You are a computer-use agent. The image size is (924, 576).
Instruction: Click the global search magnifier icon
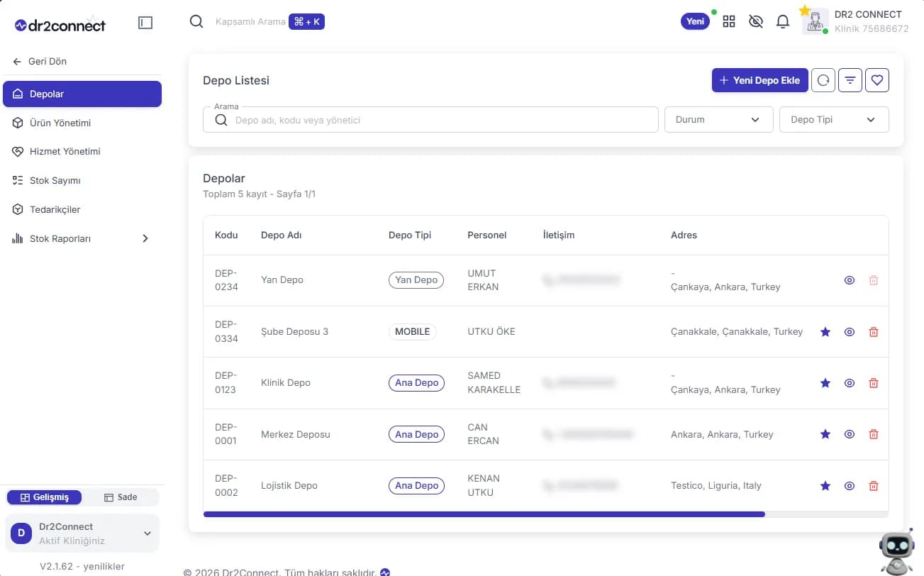coord(196,22)
